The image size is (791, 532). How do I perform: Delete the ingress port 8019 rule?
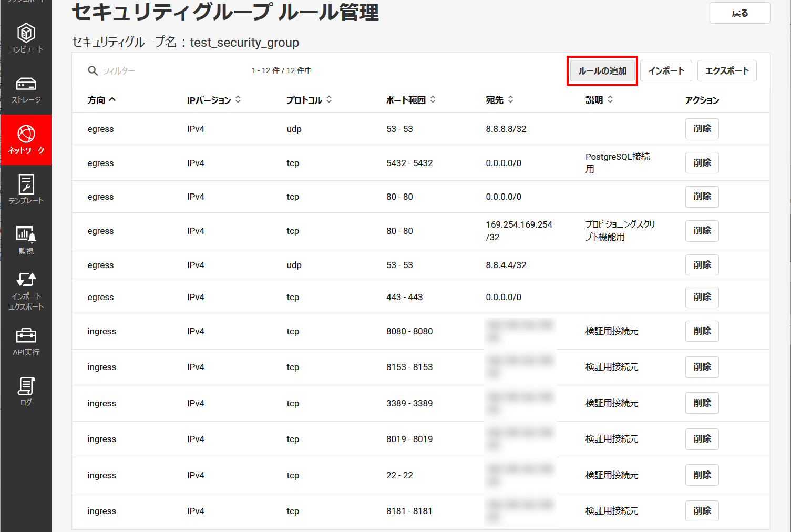(x=702, y=439)
